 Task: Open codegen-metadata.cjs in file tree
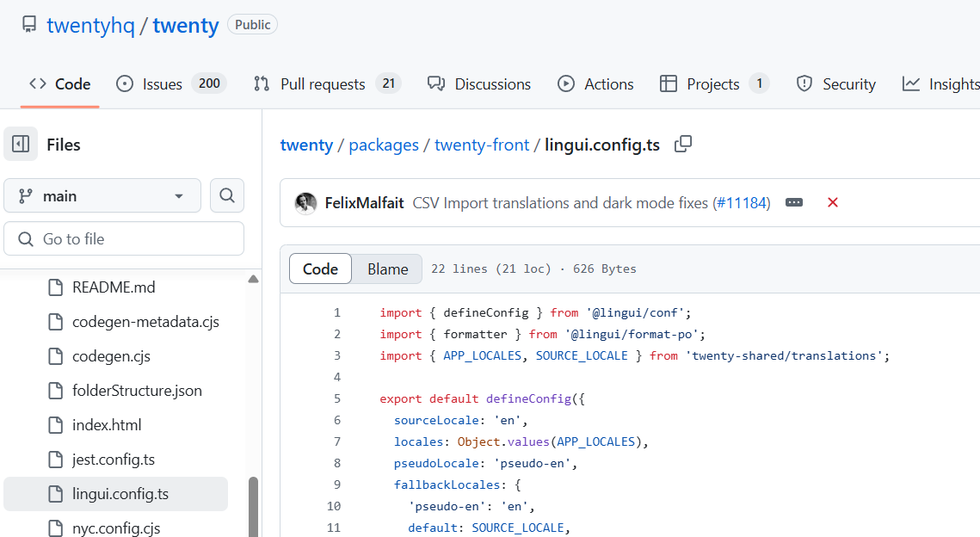tap(145, 322)
